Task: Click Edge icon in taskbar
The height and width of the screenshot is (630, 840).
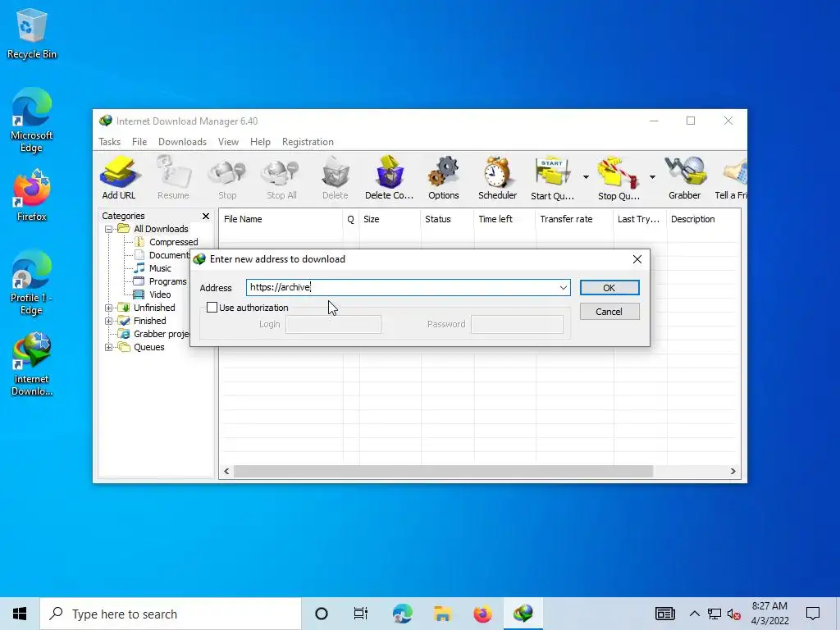Action: click(x=402, y=614)
